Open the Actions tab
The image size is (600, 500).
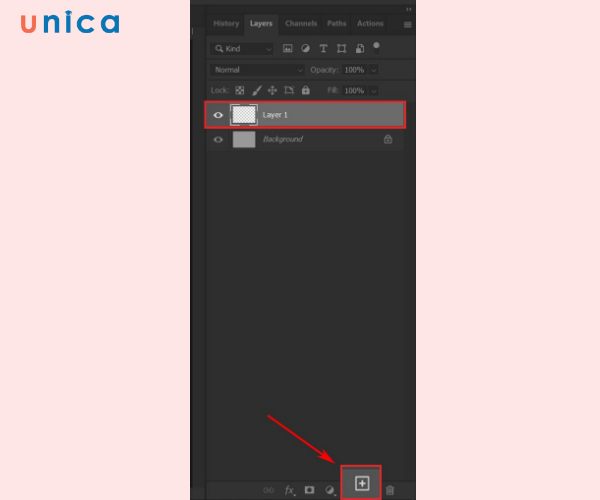coord(370,24)
